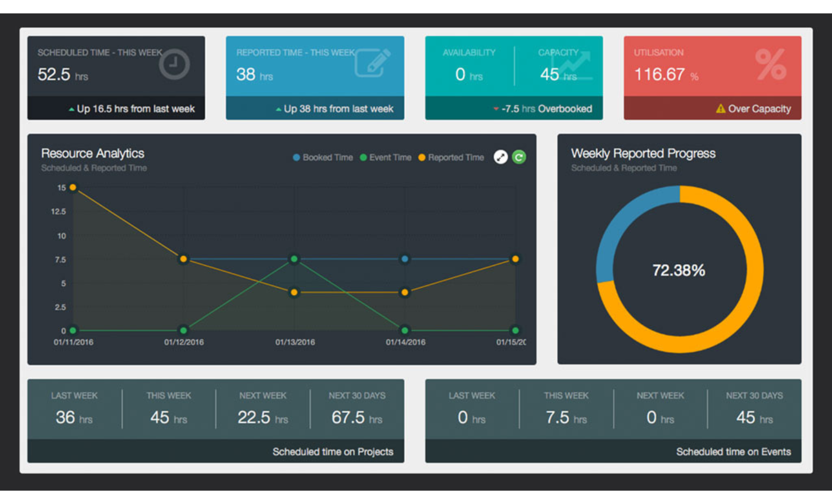Click the orange Reported Time point on 01/14/2016
Image resolution: width=832 pixels, height=504 pixels.
(x=405, y=292)
